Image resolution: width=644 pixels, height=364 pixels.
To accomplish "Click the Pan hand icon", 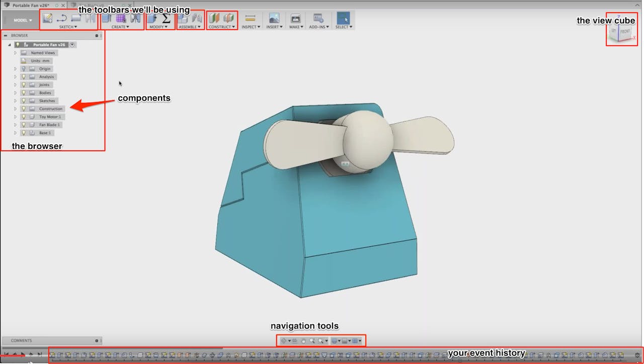I will (x=303, y=340).
